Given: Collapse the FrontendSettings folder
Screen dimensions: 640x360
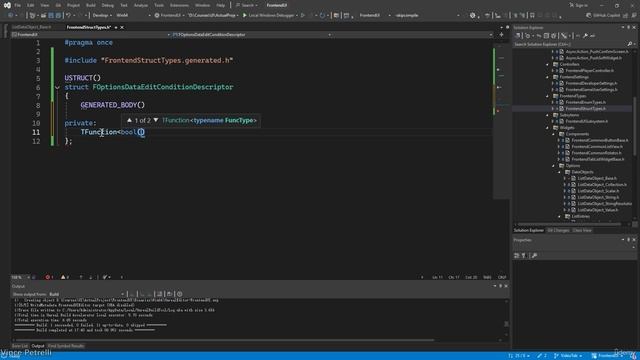Looking at the screenshot, I should point(548,77).
